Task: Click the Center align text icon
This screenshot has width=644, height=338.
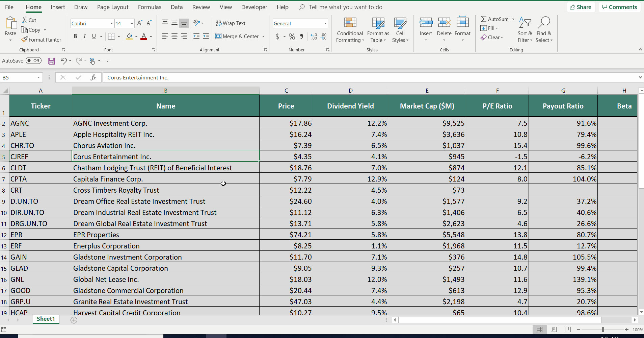Action: 175,36
